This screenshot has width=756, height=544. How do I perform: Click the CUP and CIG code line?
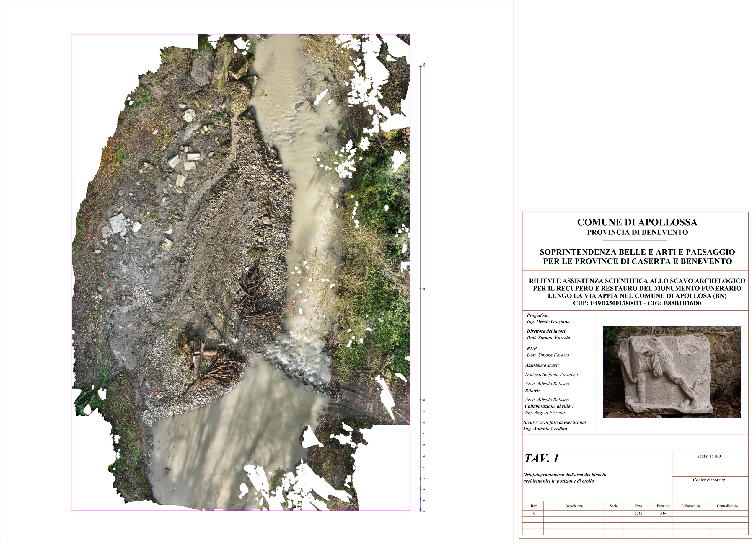click(x=637, y=303)
